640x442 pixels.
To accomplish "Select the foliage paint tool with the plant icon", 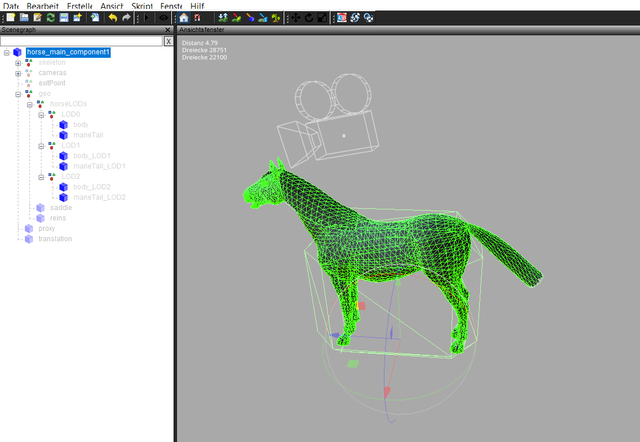I will (276, 18).
